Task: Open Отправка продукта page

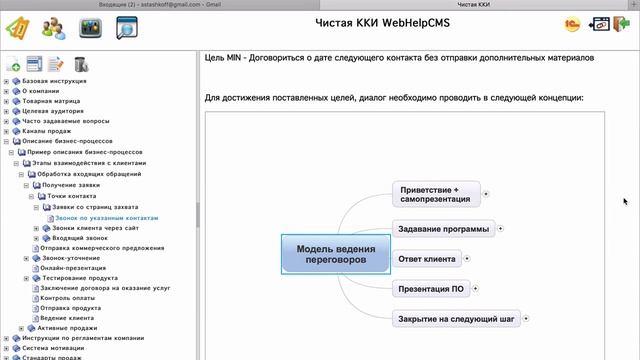Action: [x=70, y=308]
